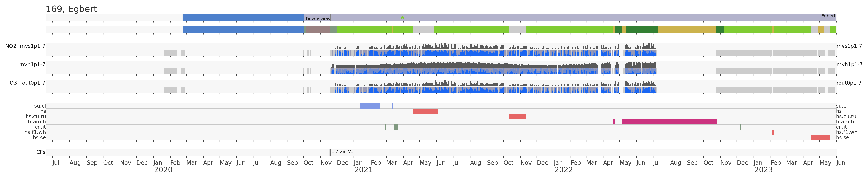868x179 pixels.
Task: Select the blue su.cl event bar
Action: click(x=370, y=106)
